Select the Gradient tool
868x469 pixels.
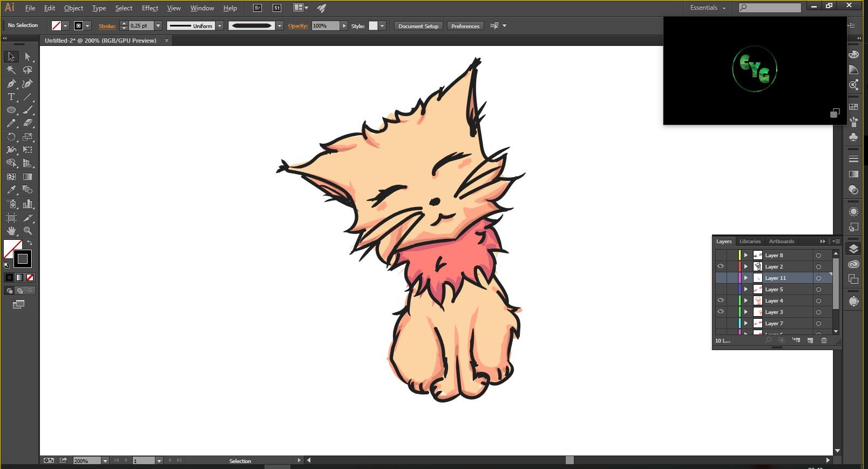coord(28,177)
